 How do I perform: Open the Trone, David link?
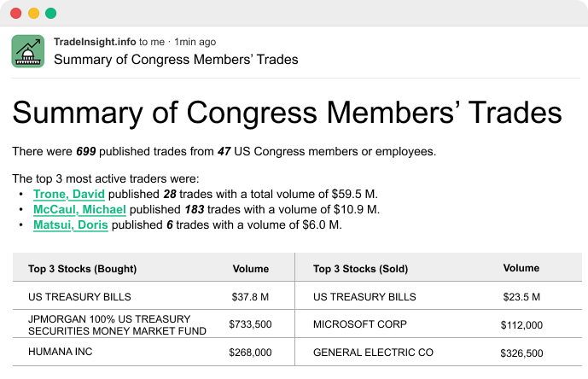69,194
